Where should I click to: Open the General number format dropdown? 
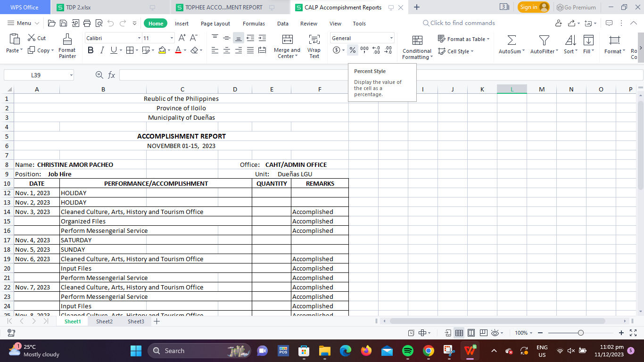[390, 38]
